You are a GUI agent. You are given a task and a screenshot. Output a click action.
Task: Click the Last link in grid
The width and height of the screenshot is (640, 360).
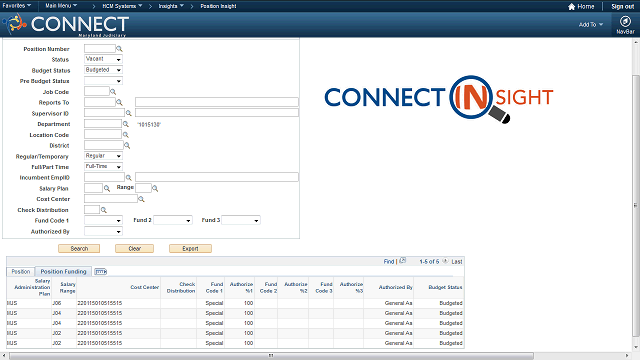(457, 262)
